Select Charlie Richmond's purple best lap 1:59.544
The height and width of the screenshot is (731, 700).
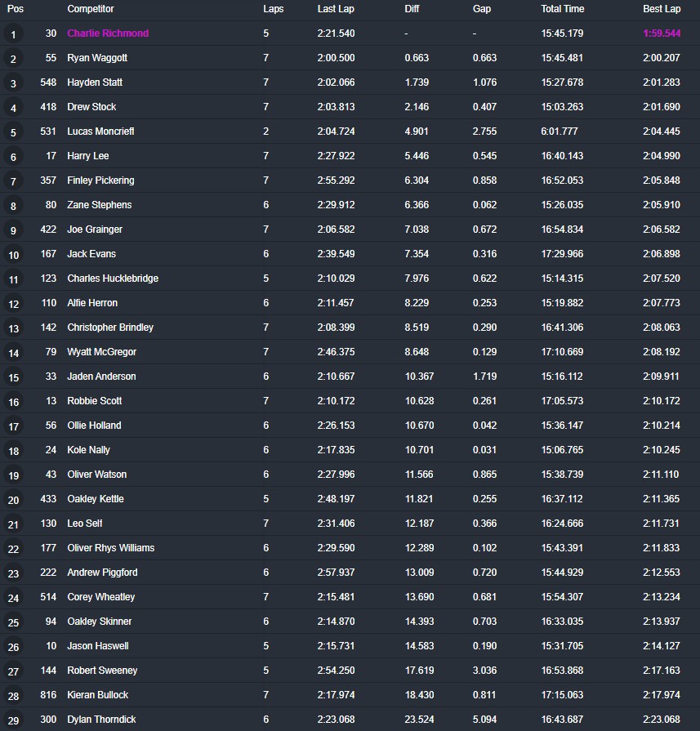point(662,33)
